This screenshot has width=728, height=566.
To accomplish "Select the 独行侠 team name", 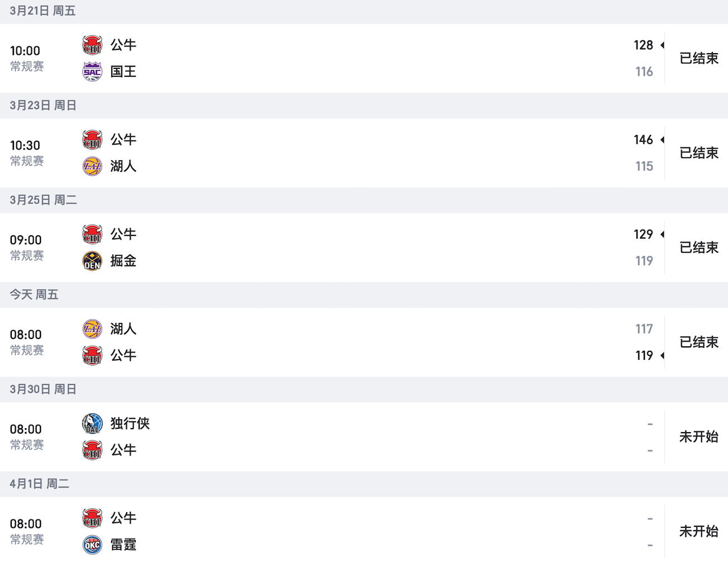I will 130,424.
